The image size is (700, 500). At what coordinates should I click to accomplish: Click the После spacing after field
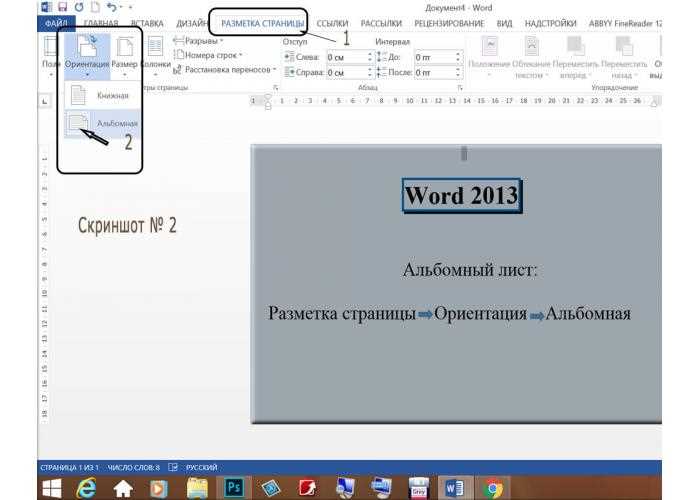coord(434,72)
